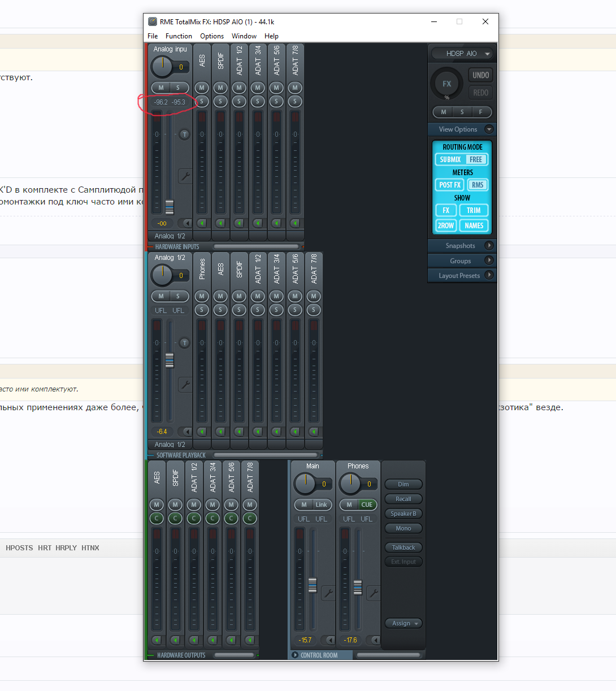Click the Analog 1/2 playback fader handle

tap(170, 360)
